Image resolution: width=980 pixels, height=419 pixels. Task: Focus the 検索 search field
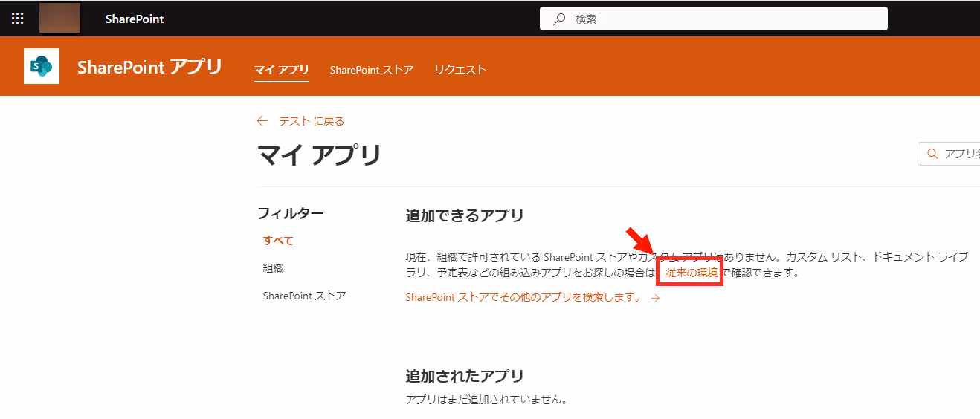(x=714, y=19)
